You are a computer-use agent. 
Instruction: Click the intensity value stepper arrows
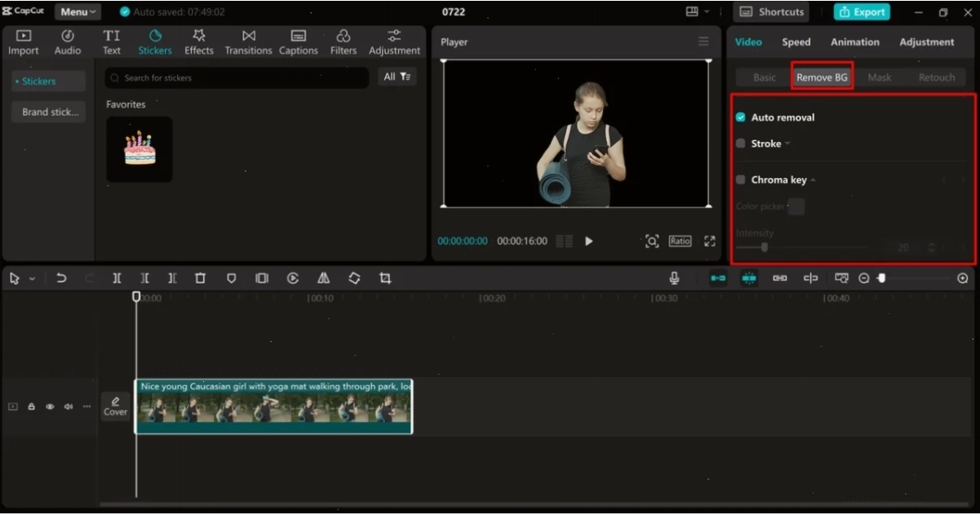click(931, 247)
